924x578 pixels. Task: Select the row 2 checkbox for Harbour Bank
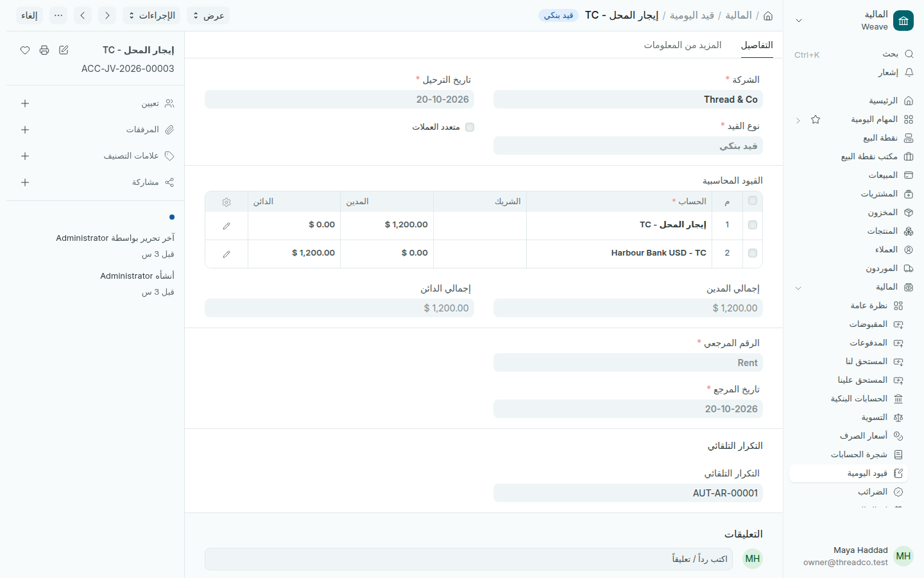[x=753, y=253]
